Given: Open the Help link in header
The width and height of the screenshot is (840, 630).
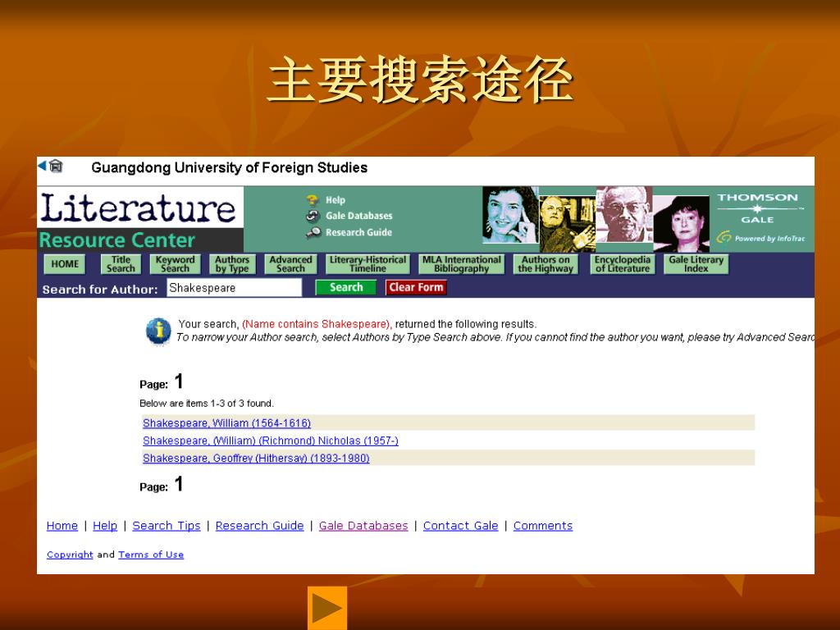Looking at the screenshot, I should (336, 200).
